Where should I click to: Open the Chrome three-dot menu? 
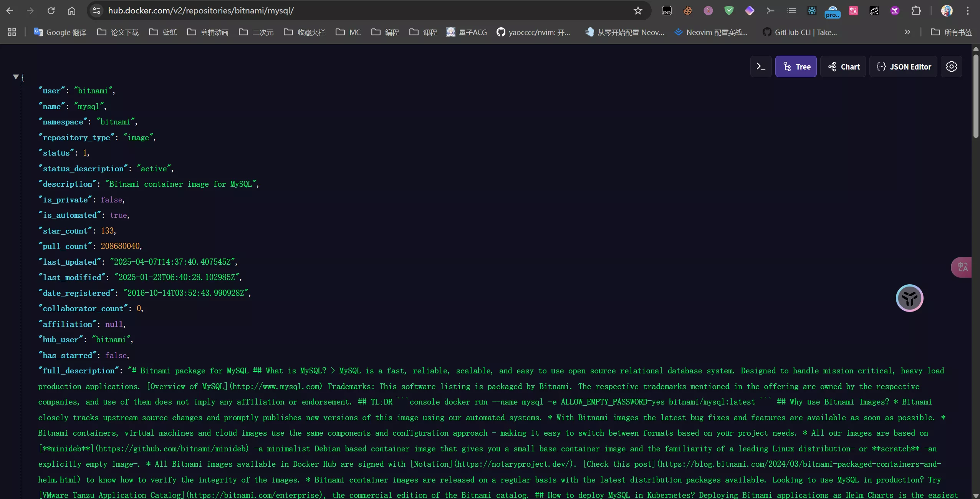point(967,11)
